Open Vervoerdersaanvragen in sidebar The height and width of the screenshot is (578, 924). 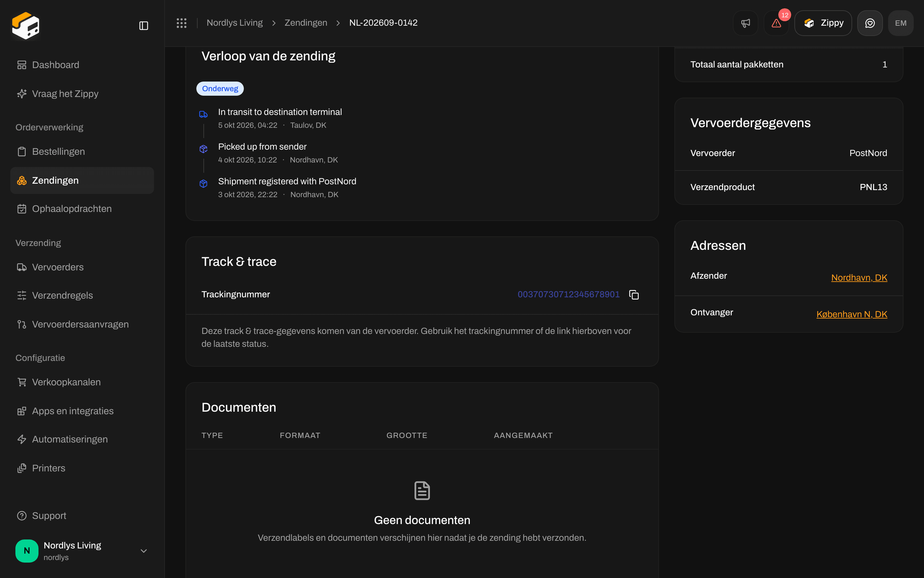click(x=82, y=324)
